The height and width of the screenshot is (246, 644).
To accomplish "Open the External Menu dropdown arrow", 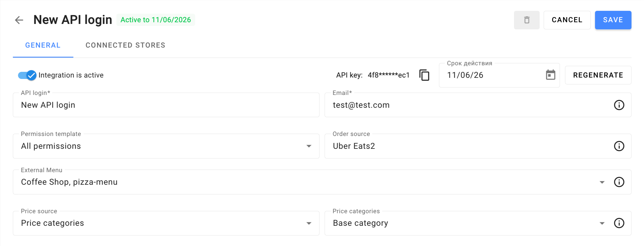I will pos(602,182).
